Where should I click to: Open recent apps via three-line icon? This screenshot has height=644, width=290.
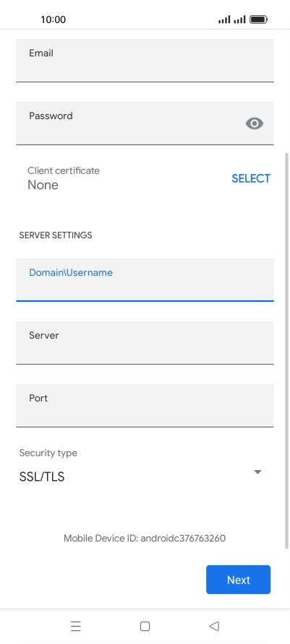[76, 626]
